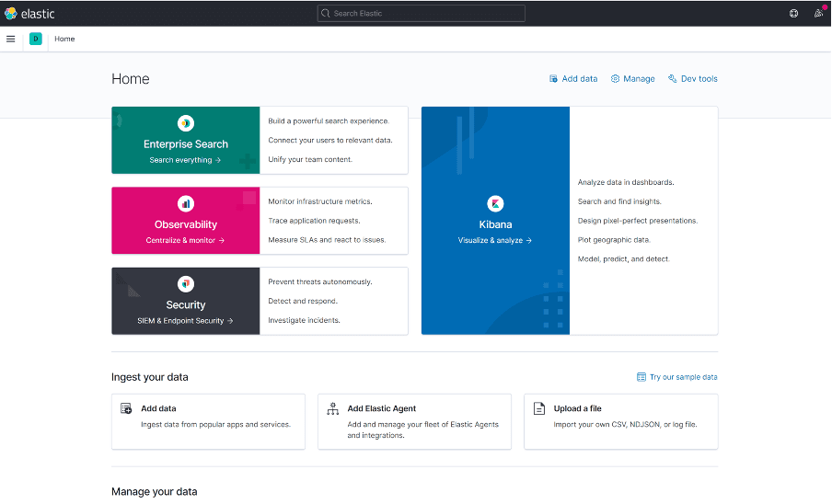The image size is (832, 504).
Task: Click 'Measure SLAs and react to issues.' text
Action: coord(327,239)
